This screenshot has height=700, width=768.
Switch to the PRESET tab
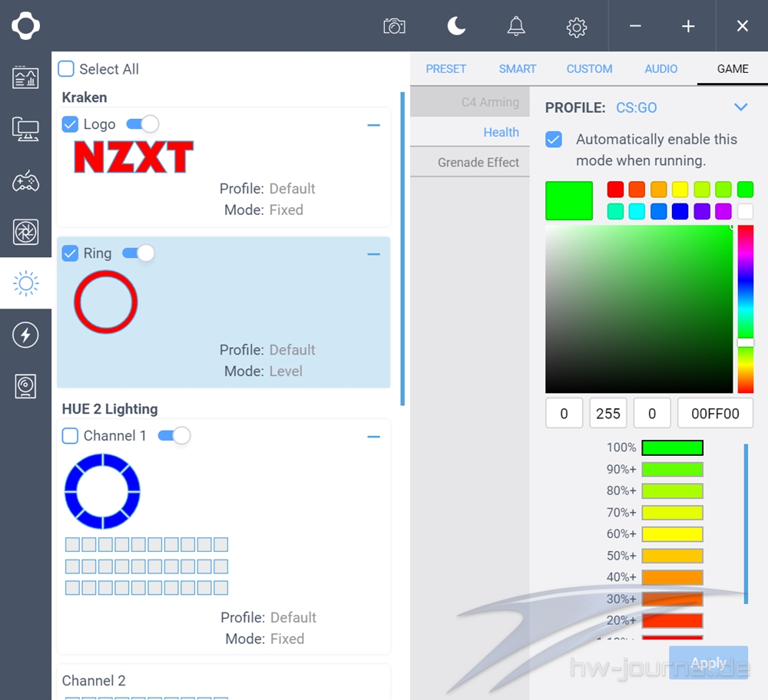click(x=445, y=68)
